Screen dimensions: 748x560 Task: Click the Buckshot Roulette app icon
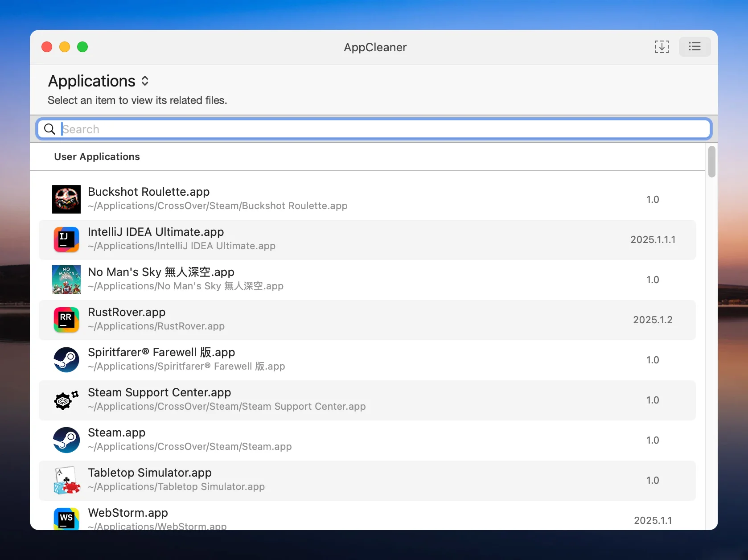(x=66, y=199)
